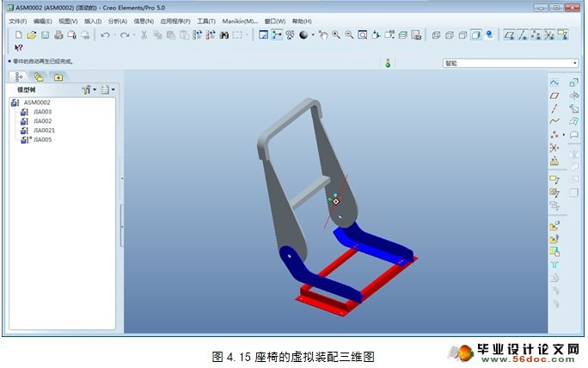Screen dimensions: 588x368
Task: Switch to Folder Browser navigator tab
Action: [x=38, y=77]
